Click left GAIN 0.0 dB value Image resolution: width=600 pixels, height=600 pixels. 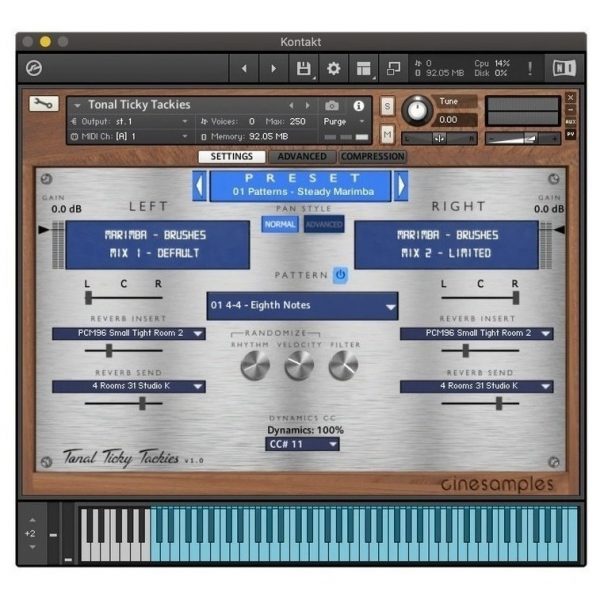[x=66, y=209]
